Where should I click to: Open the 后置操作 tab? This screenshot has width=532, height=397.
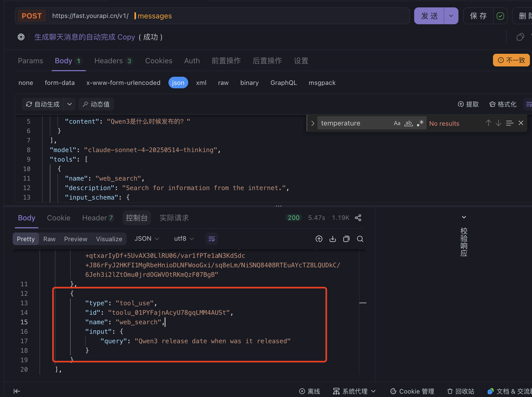pyautogui.click(x=267, y=61)
